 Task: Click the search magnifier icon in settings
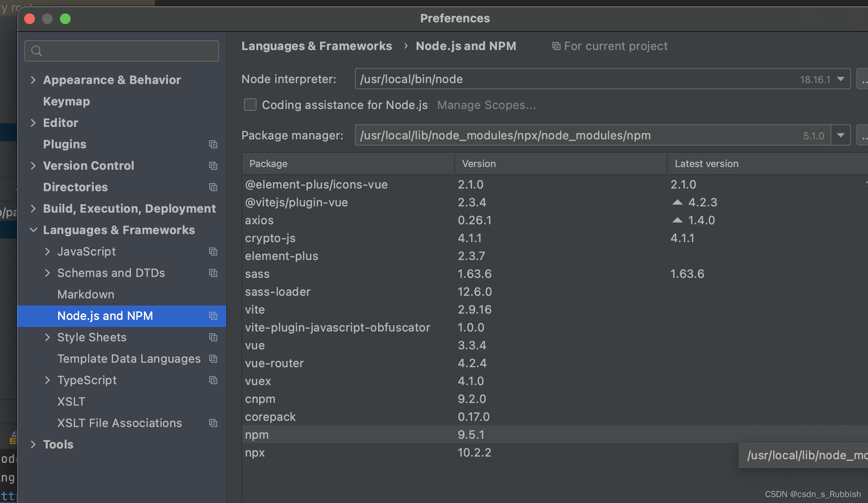tap(37, 51)
